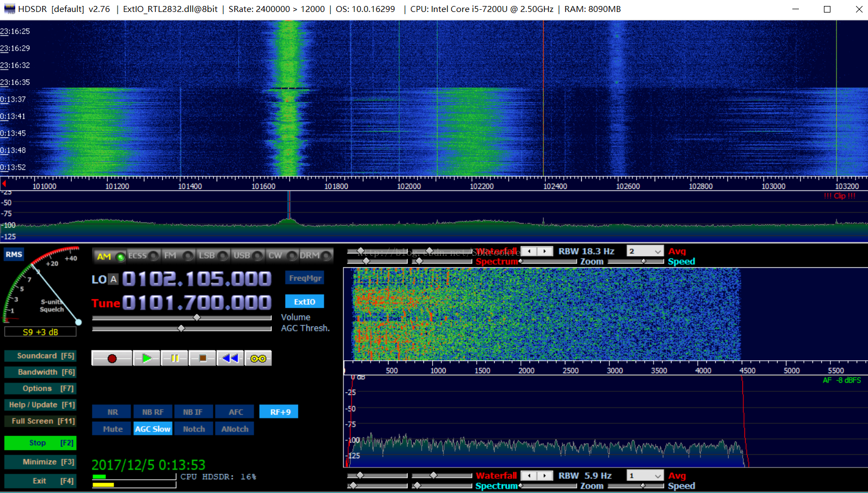Enable AFC frequency control
The width and height of the screenshot is (868, 493).
click(236, 412)
